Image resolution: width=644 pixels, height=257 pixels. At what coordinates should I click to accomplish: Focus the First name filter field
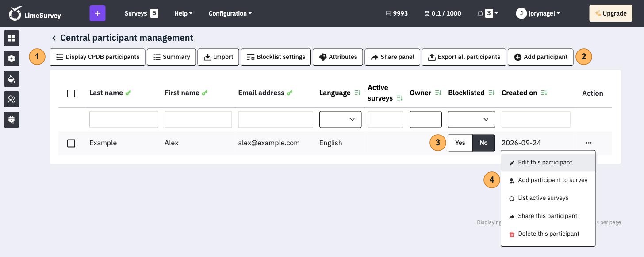[x=198, y=120]
